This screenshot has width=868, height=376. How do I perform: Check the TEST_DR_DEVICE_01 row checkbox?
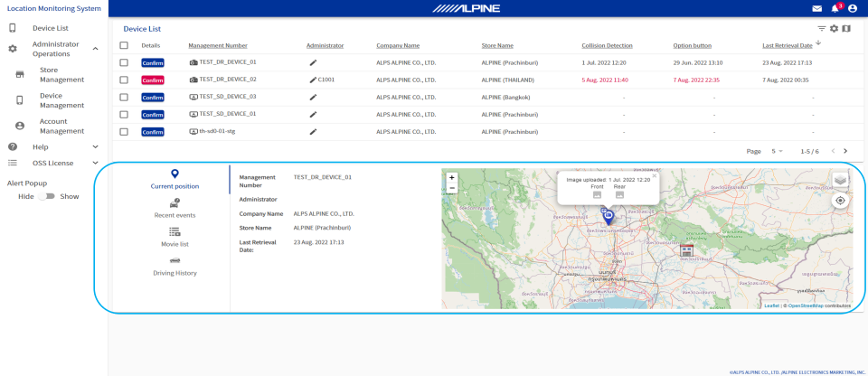click(x=124, y=62)
